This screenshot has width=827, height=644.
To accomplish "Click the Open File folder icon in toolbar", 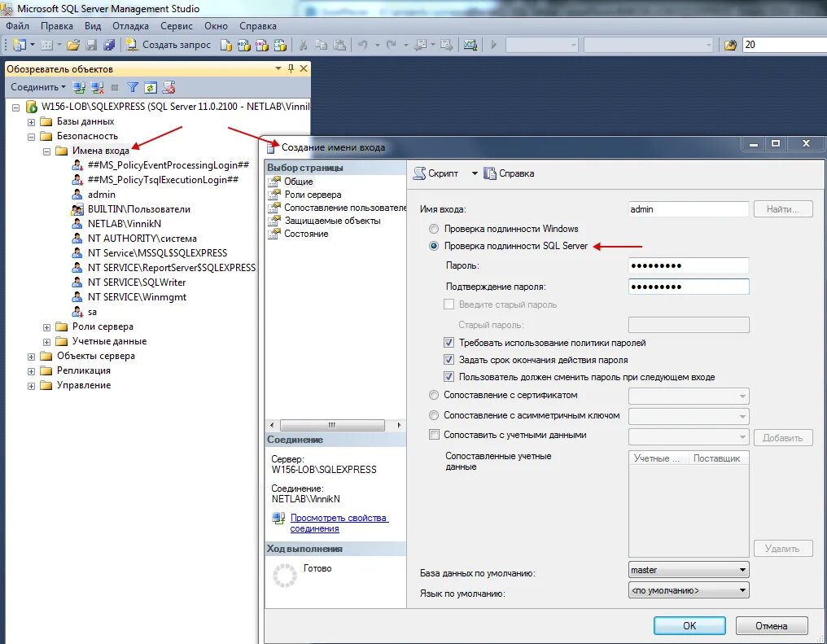I will pos(73,45).
